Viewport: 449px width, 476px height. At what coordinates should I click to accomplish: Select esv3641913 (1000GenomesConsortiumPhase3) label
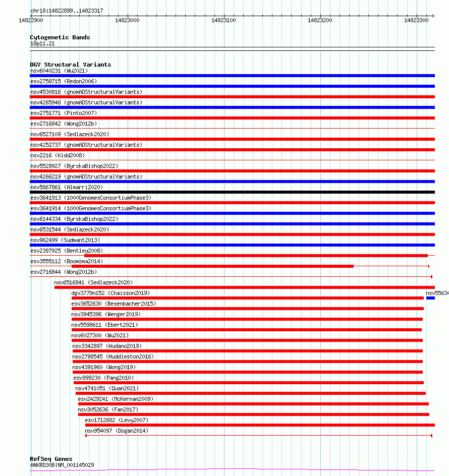(x=91, y=198)
